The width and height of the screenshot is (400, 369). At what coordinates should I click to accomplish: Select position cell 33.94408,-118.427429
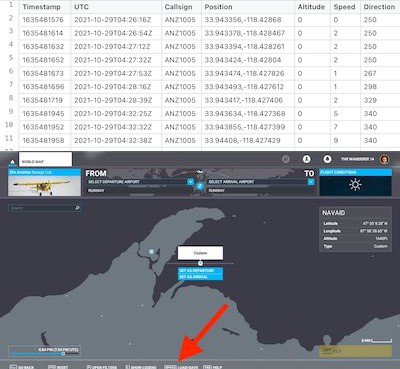(248, 140)
